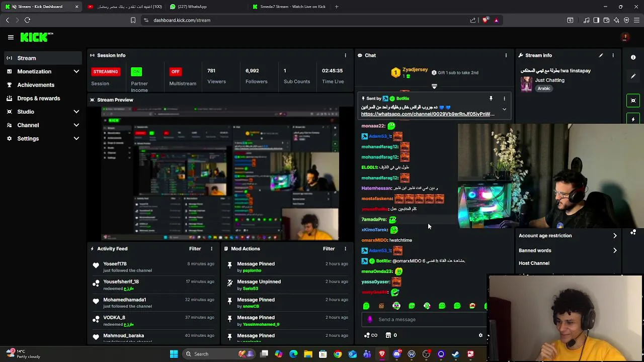Open the chat shop icon showing 0

391,335
